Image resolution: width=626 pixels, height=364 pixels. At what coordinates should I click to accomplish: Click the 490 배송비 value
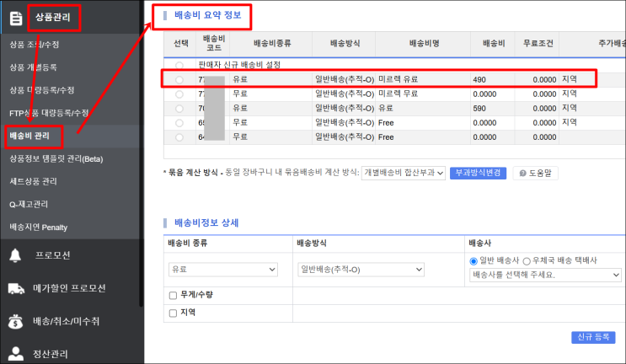click(479, 80)
